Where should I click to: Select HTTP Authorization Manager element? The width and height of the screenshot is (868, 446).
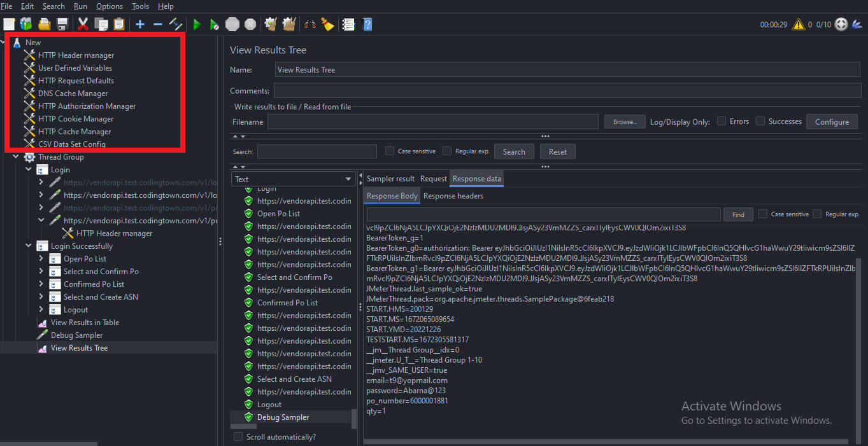pyautogui.click(x=87, y=106)
